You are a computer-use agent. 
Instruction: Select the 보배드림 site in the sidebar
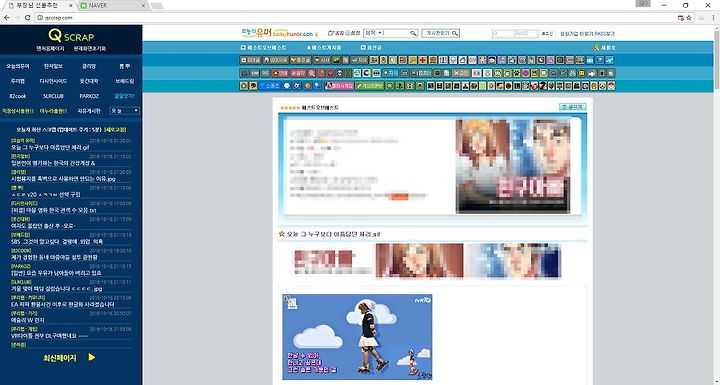(x=124, y=81)
